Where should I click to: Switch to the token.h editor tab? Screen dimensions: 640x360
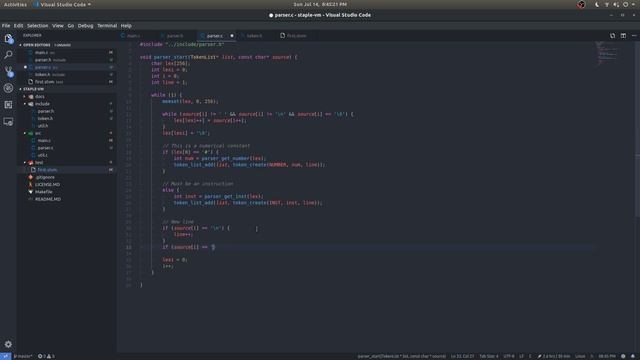click(x=257, y=36)
